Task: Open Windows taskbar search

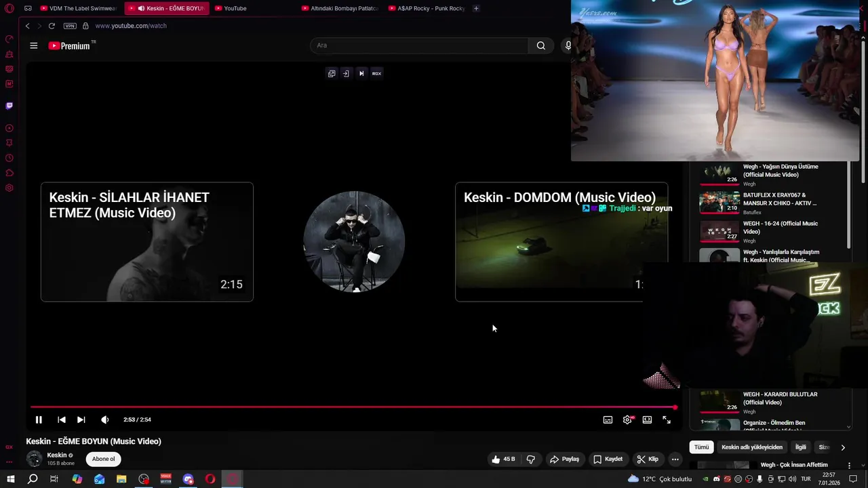Action: coord(33,479)
